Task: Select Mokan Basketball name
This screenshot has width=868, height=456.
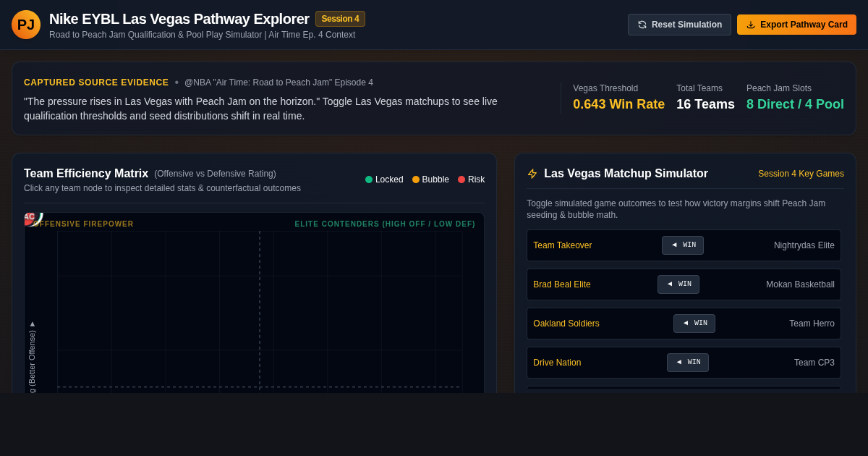Action: pos(800,284)
